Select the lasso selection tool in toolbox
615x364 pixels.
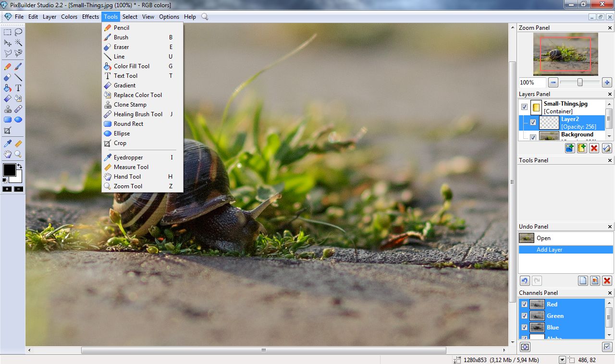click(x=18, y=32)
